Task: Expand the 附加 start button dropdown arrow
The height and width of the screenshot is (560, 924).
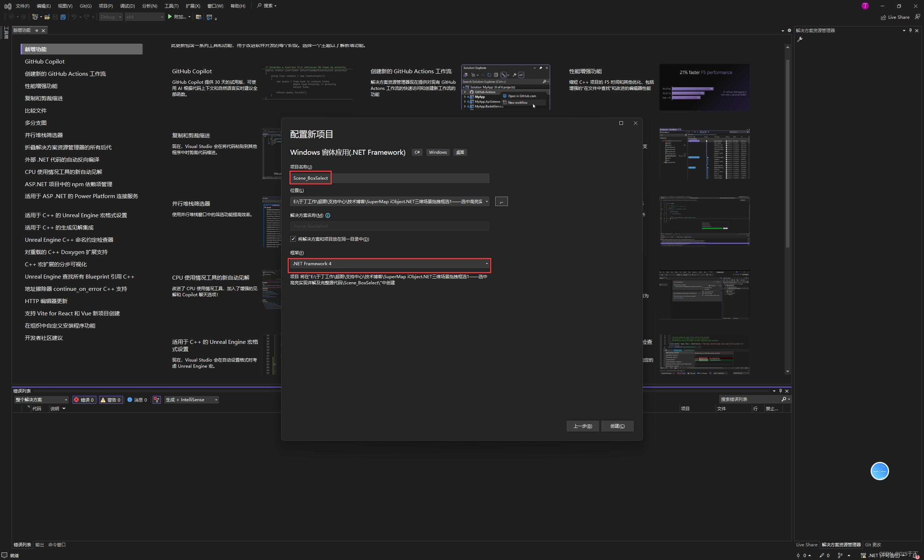Action: (x=189, y=17)
